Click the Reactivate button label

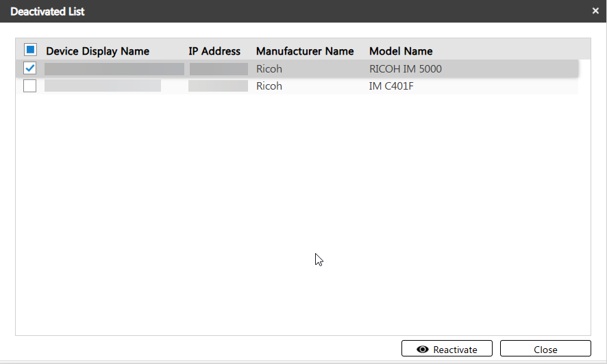click(455, 350)
